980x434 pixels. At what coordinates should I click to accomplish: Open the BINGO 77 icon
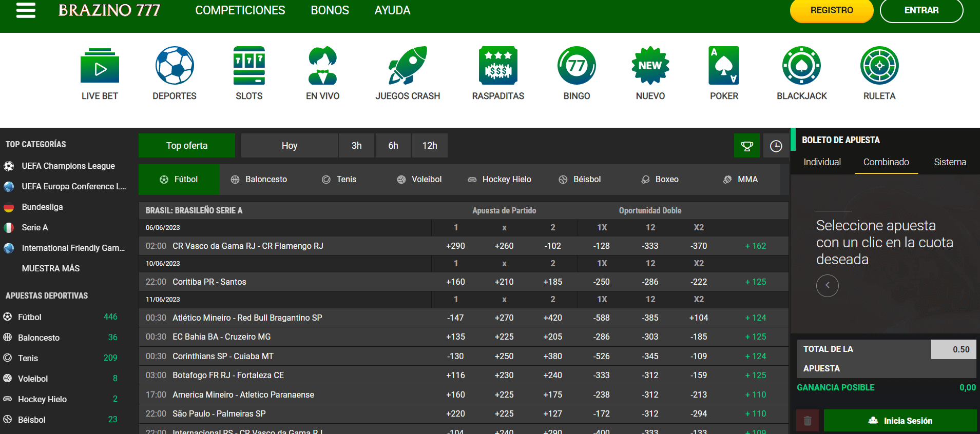pos(577,66)
